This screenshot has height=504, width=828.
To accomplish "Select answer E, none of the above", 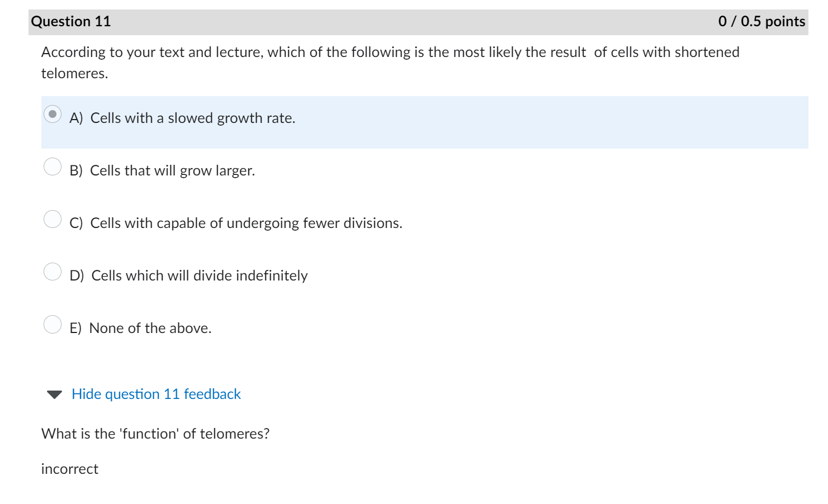I will 53,323.
